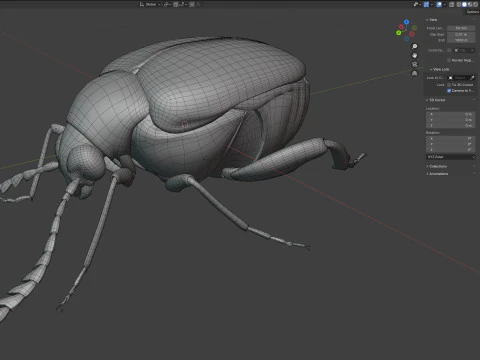Toggle the show gizmo button

(x=426, y=4)
